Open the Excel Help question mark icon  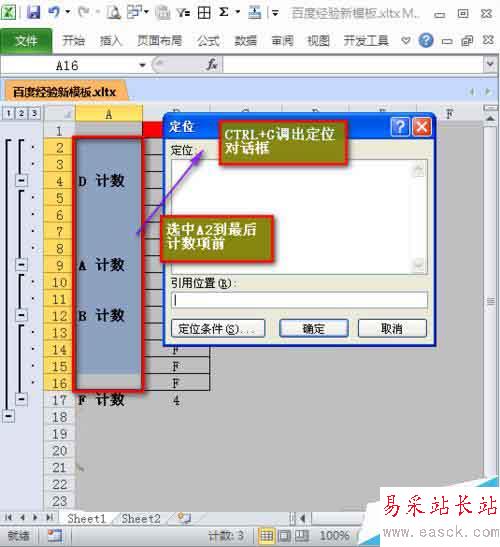[x=426, y=41]
